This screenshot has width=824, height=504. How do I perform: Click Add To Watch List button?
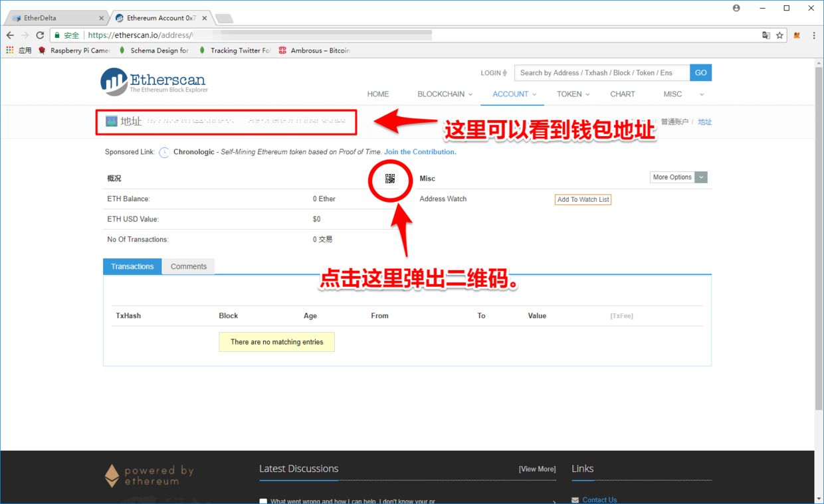coord(583,199)
